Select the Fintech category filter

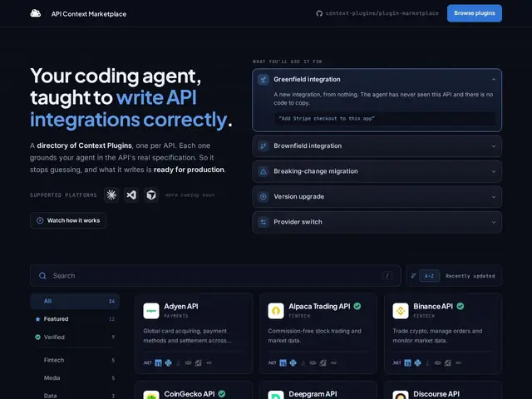pos(75,360)
